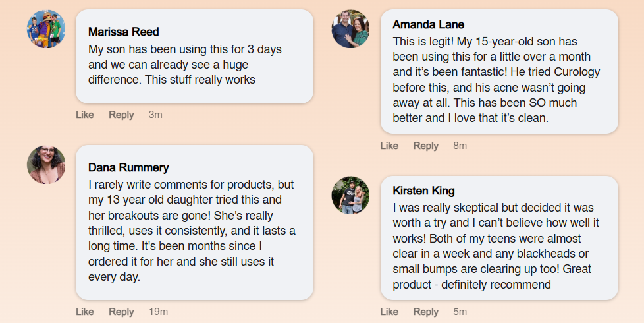This screenshot has height=323, width=644.
Task: Open Amanda Lane's profile name link
Action: tap(429, 25)
